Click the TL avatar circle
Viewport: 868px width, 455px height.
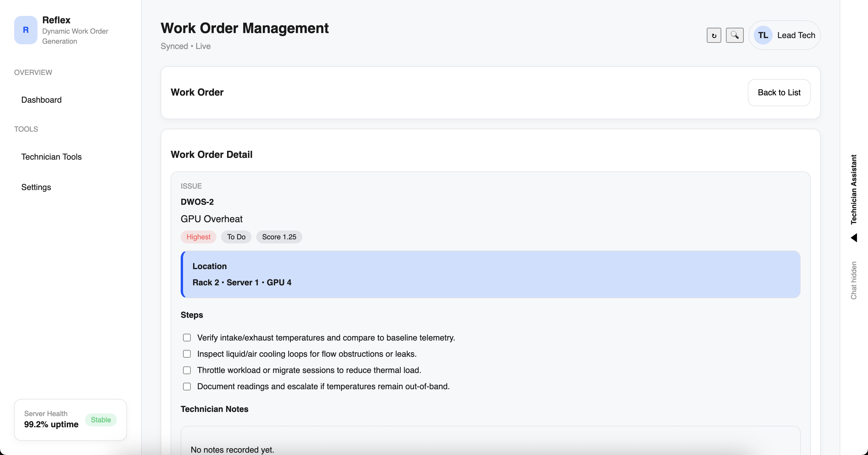(763, 35)
